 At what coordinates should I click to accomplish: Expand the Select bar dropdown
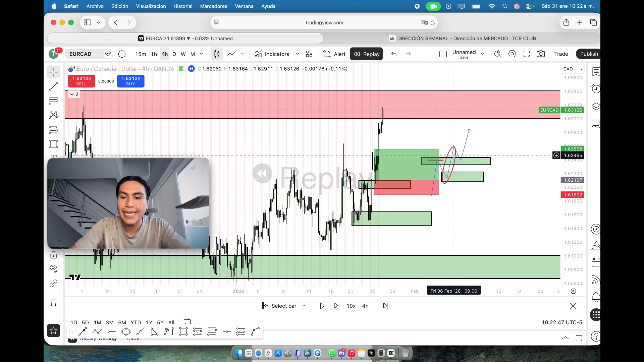tap(304, 306)
